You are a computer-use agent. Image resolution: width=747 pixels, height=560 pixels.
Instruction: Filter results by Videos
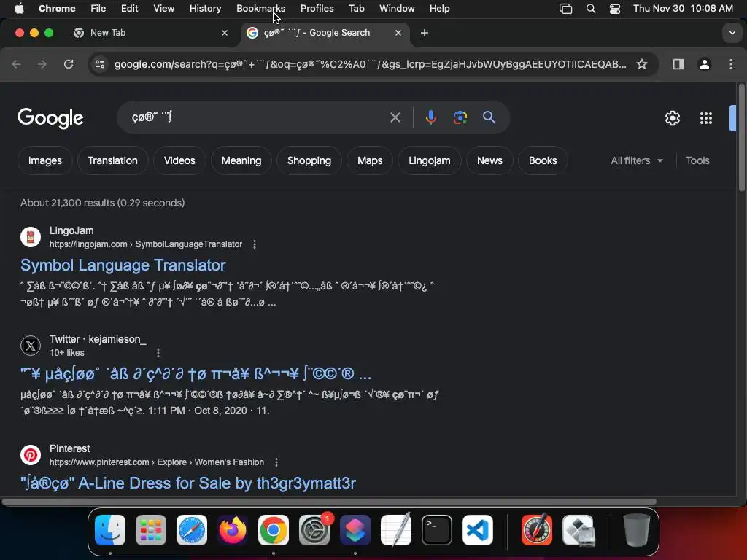(179, 160)
